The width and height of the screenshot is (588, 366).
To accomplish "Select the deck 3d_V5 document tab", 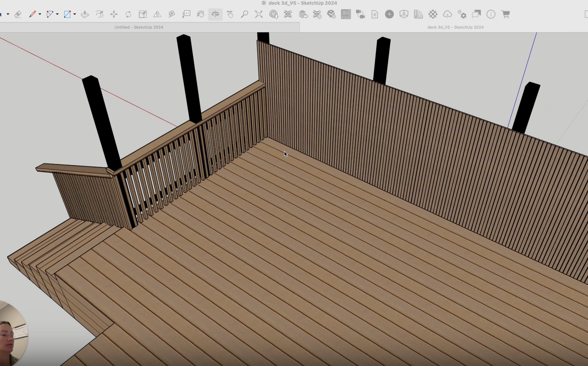I will coord(455,27).
